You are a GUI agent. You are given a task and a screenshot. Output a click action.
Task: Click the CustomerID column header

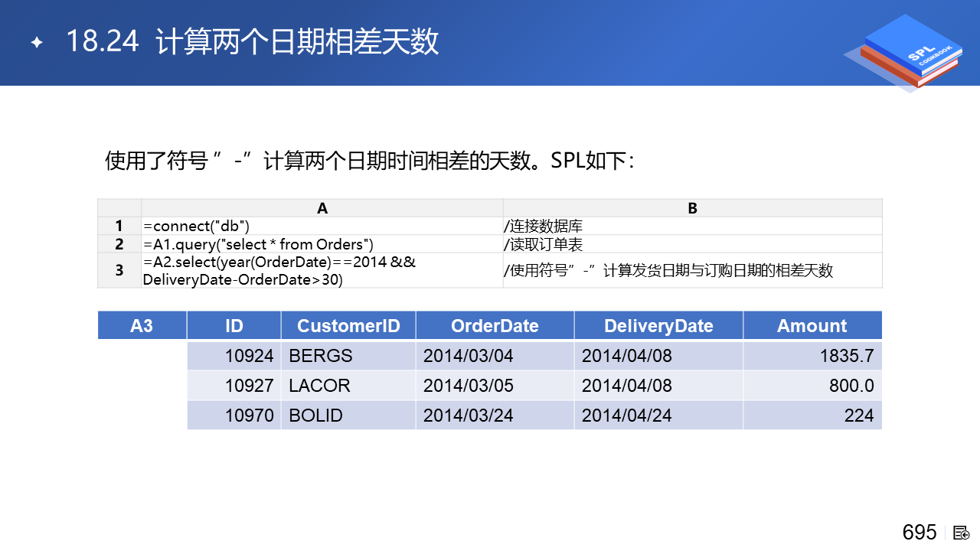(348, 325)
